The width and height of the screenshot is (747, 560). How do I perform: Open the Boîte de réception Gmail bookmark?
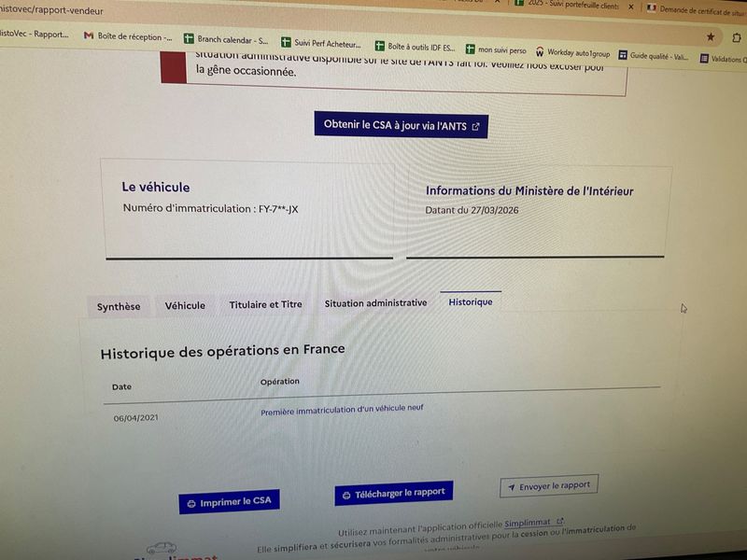pos(128,36)
